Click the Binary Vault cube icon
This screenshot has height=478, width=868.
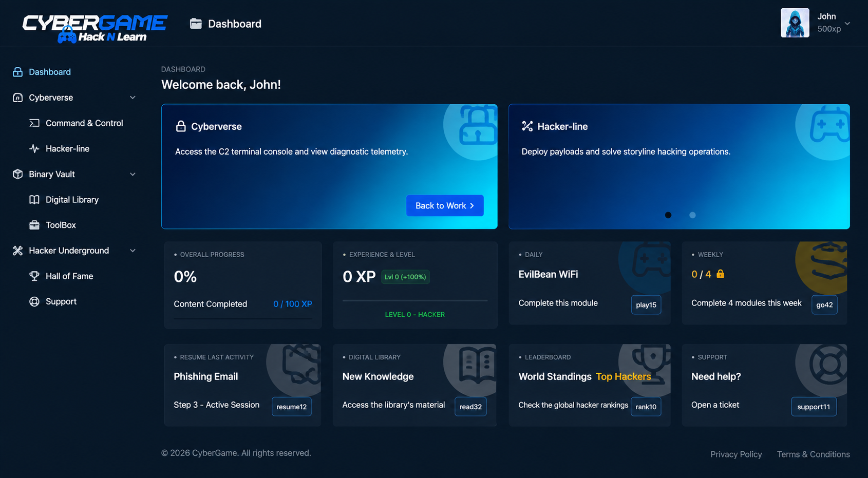point(18,174)
